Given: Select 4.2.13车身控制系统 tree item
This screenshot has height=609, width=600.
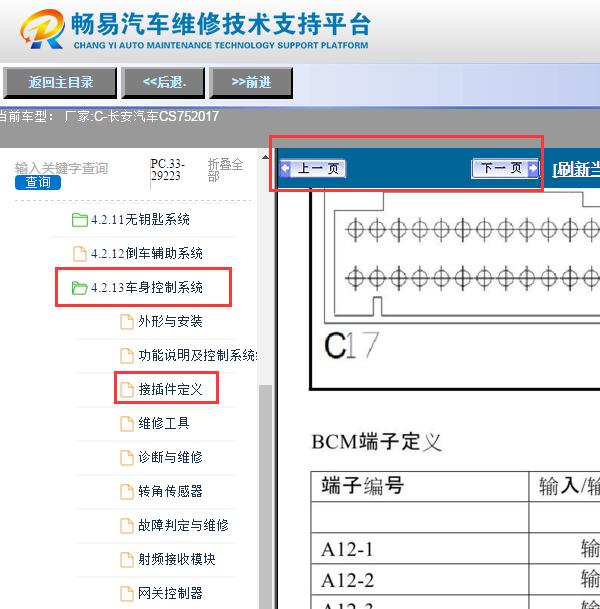Looking at the screenshot, I should [147, 288].
